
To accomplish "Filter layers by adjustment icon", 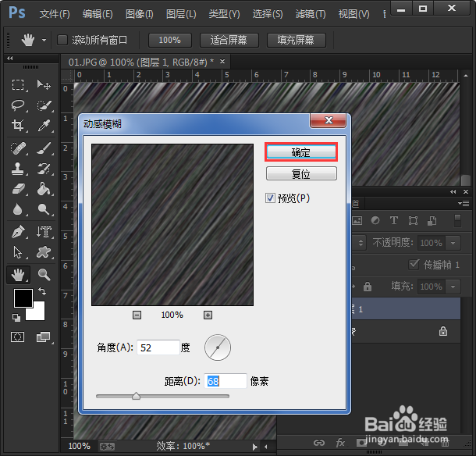I will [x=375, y=220].
